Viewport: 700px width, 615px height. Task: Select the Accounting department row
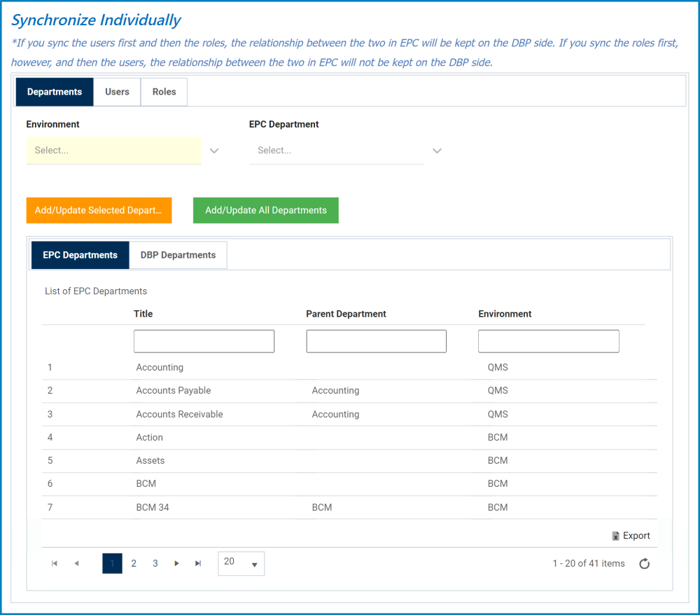[x=160, y=367]
